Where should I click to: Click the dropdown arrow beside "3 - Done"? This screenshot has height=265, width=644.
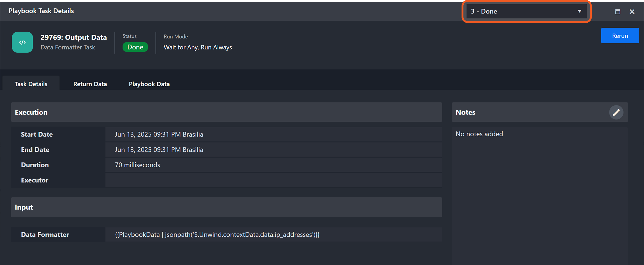click(x=579, y=11)
